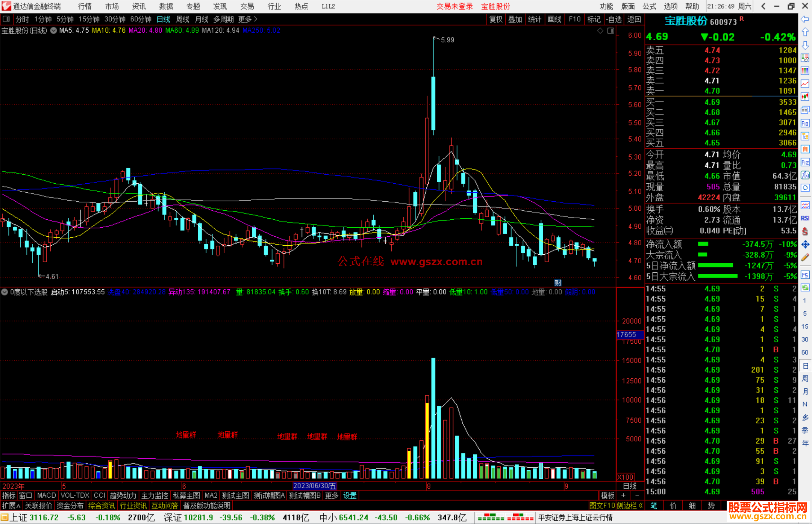Open the 行情 menu
The image size is (812, 524).
point(85,6)
